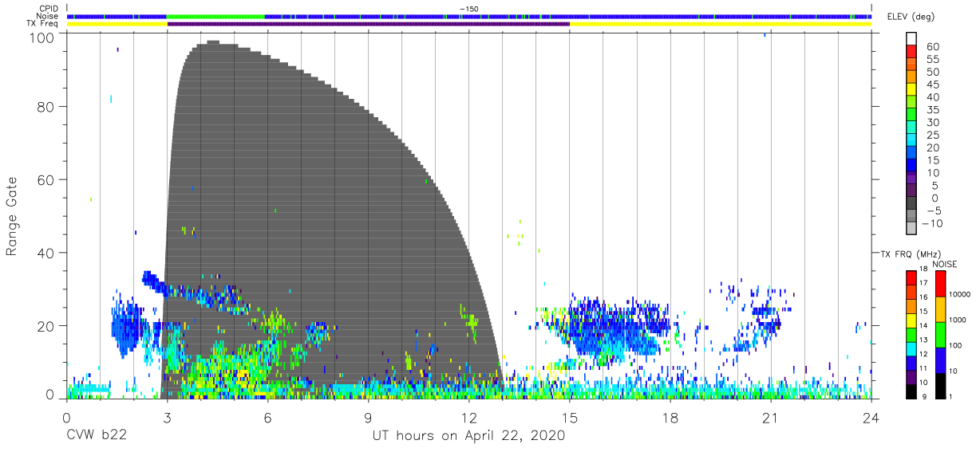
Task: Click the '14' label on the TX FRQ colorbar
Action: click(x=922, y=326)
